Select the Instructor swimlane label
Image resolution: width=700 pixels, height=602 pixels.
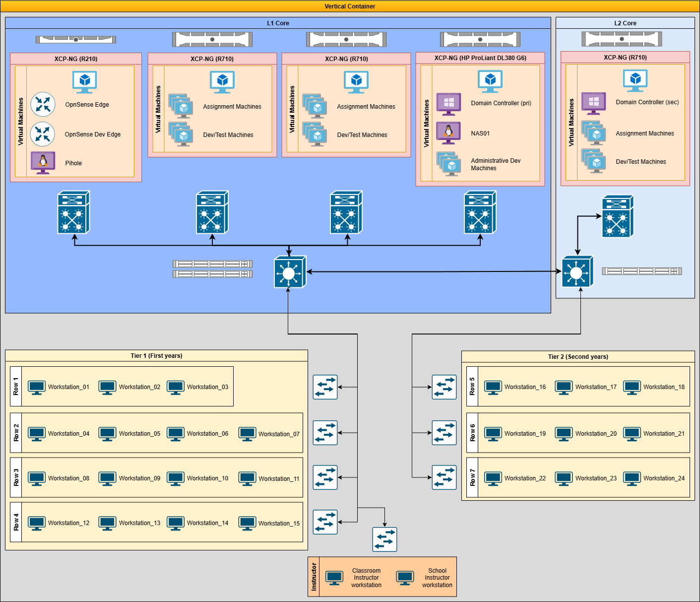[x=314, y=577]
